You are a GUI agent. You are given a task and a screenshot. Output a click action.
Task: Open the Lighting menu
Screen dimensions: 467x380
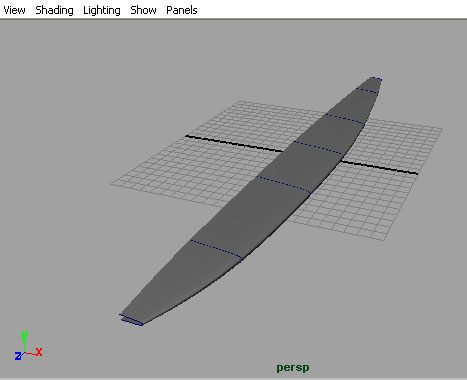[x=102, y=10]
